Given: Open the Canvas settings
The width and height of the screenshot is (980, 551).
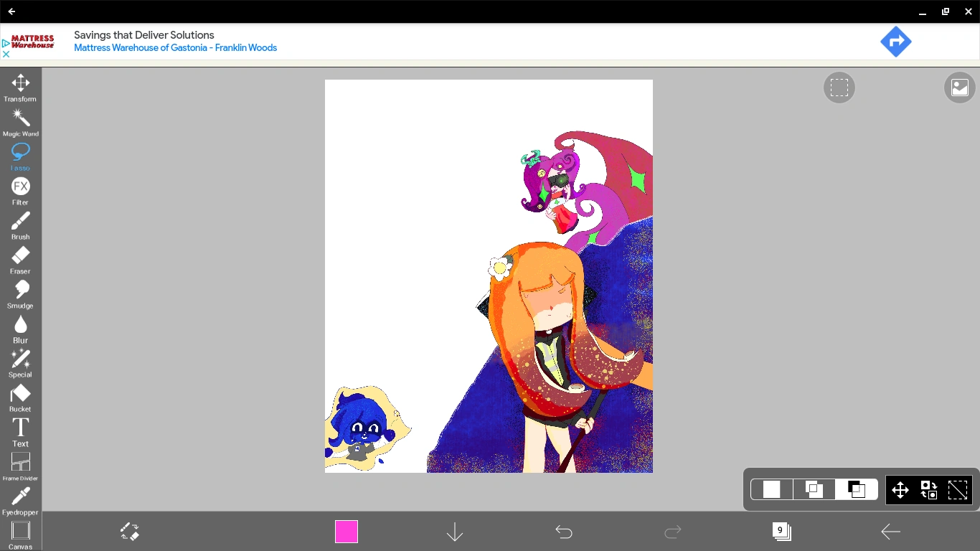Looking at the screenshot, I should [19, 534].
